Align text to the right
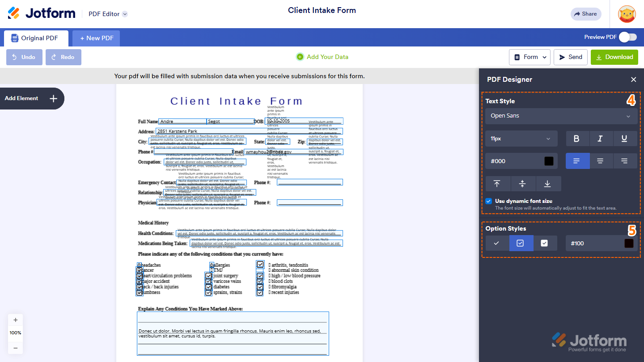 [x=625, y=161]
